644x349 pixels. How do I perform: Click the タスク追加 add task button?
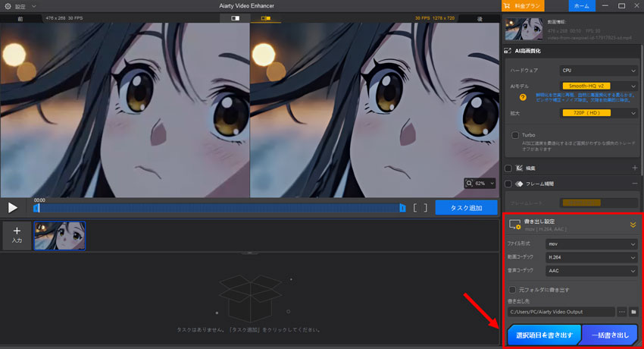coord(466,208)
